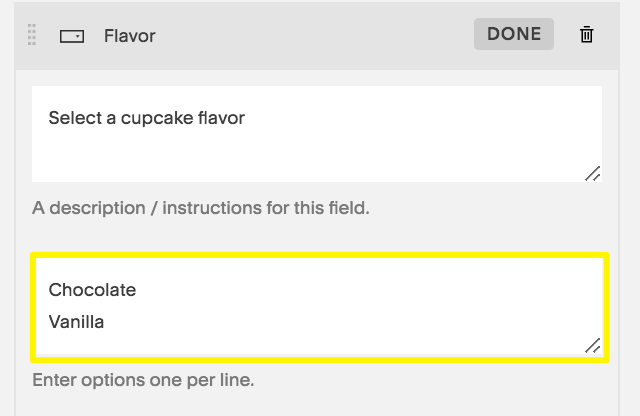
Task: Click the drag handle beside Flavor field
Action: [x=32, y=35]
